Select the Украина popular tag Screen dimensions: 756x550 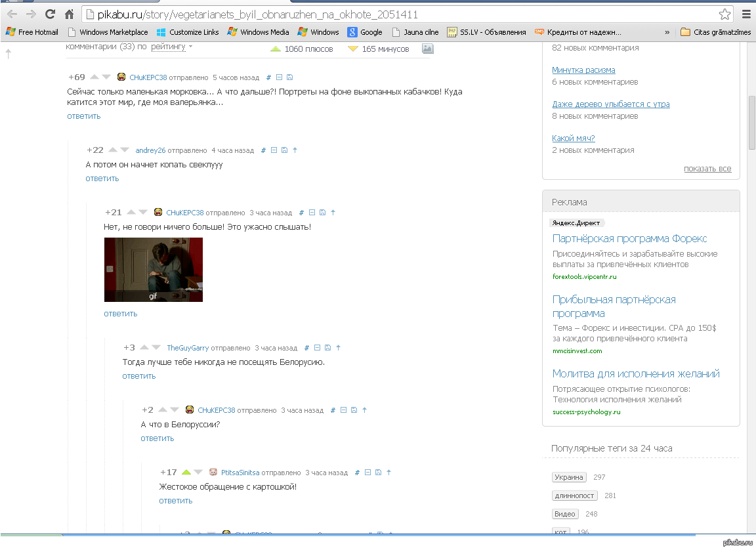coord(569,477)
